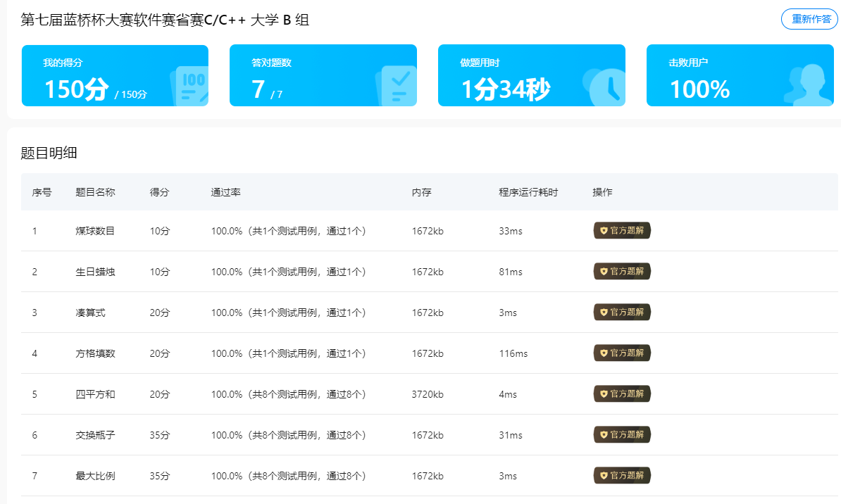The width and height of the screenshot is (841, 504).
Task: Click the pass rate text for 煤球数目
Action: pos(289,231)
